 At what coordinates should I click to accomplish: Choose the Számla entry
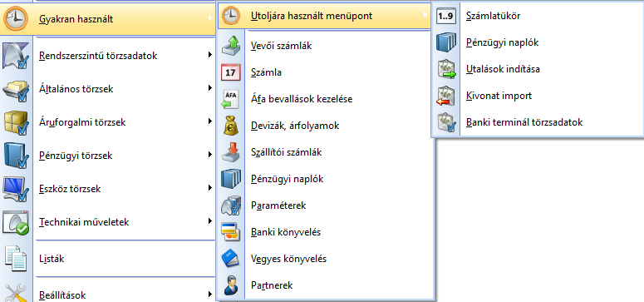[326, 72]
